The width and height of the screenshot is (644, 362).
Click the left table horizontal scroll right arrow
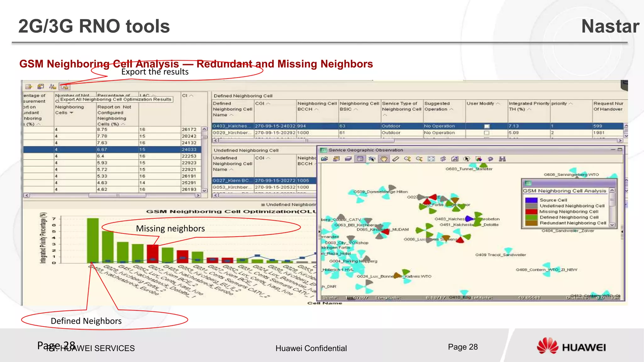pos(198,195)
